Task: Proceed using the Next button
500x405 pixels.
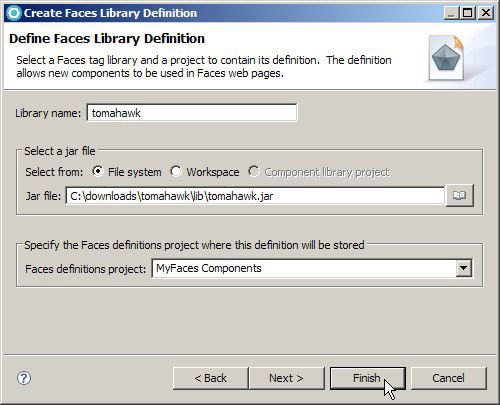Action: point(287,378)
